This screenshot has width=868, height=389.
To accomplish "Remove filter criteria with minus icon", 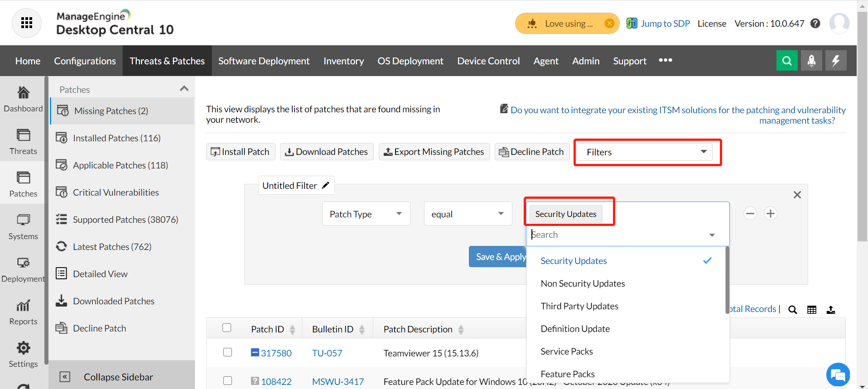I will point(750,213).
